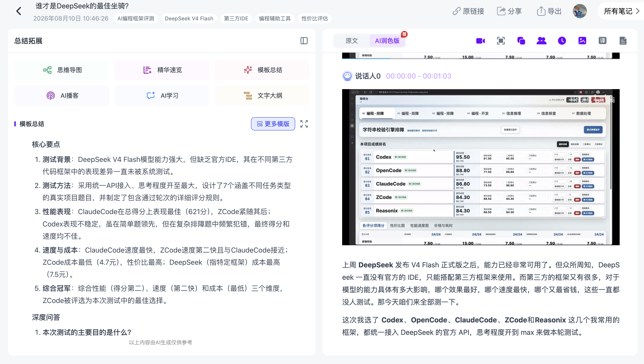Click the 导出 export button
Image resolution: width=644 pixels, height=364 pixels.
point(549,11)
